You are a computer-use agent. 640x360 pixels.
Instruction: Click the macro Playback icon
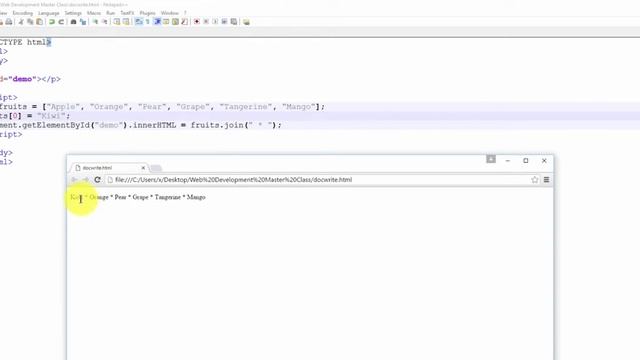click(215, 22)
